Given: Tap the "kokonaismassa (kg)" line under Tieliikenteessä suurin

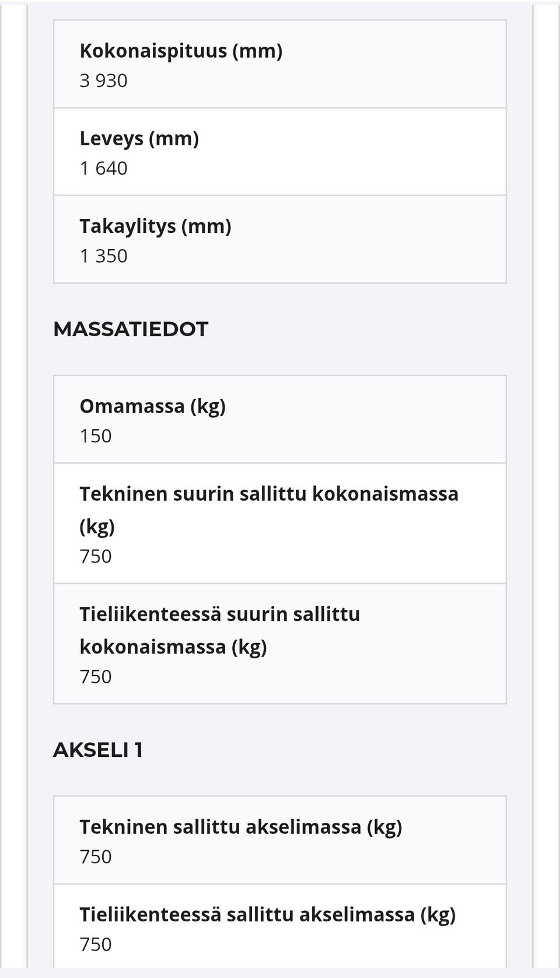Looking at the screenshot, I should [x=173, y=647].
